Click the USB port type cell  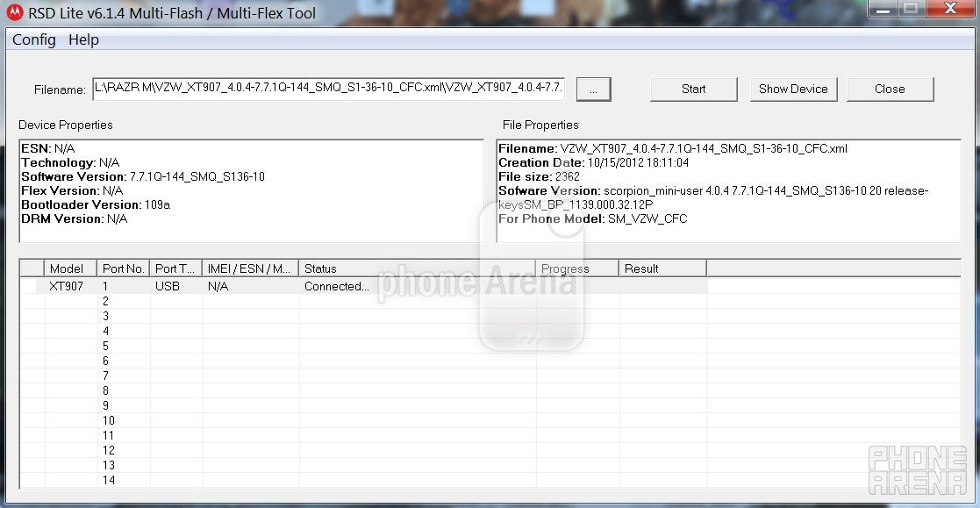click(168, 286)
